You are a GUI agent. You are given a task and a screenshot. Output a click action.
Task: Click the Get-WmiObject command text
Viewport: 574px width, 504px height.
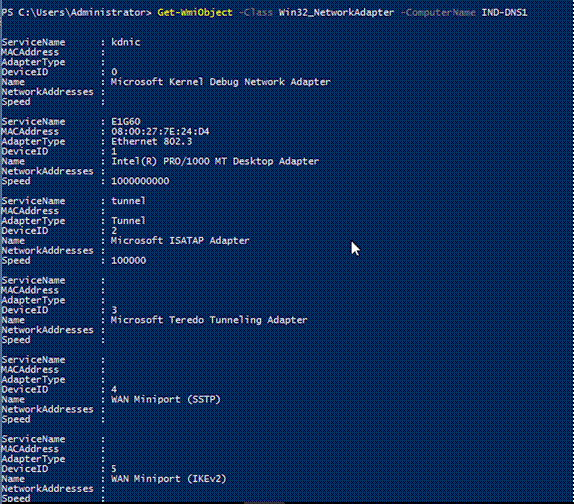coord(195,13)
